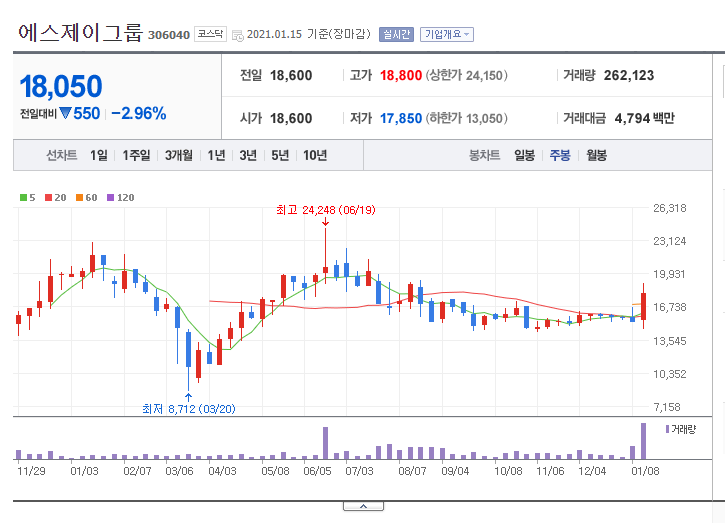Image resolution: width=725 pixels, height=523 pixels.
Task: Click the 코스닥 market badge
Action: (x=210, y=34)
